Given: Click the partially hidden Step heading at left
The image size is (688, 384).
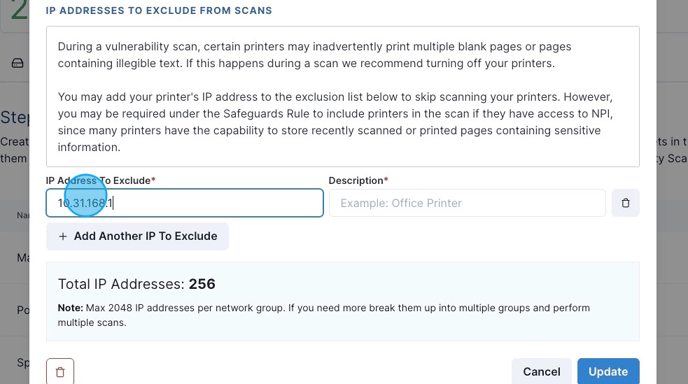Looking at the screenshot, I should tap(14, 117).
